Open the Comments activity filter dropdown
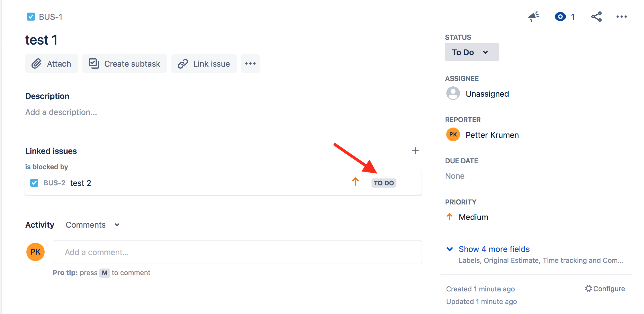The width and height of the screenshot is (644, 314). coord(92,225)
